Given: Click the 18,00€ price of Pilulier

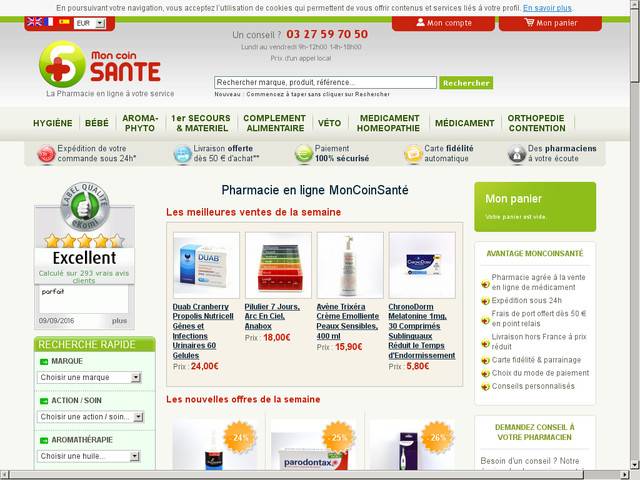Looking at the screenshot, I should (277, 338).
